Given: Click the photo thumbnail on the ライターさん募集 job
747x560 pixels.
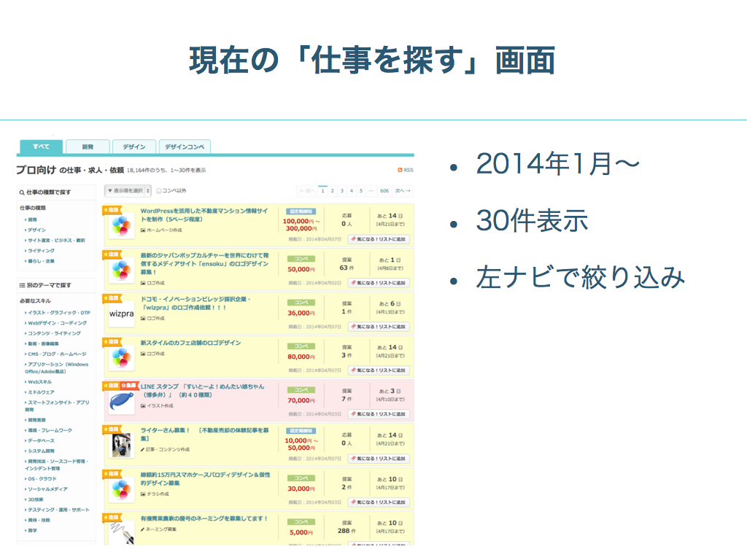Looking at the screenshot, I should click(x=120, y=445).
